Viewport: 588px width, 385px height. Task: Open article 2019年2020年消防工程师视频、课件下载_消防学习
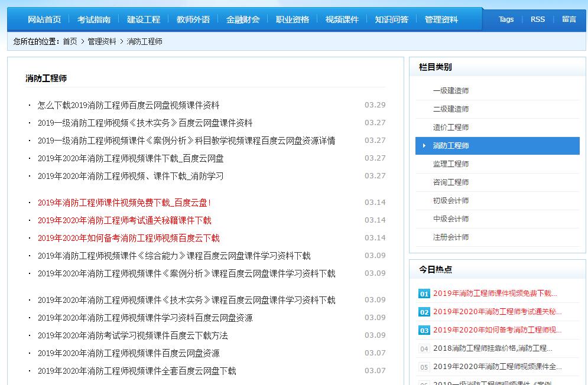point(131,176)
